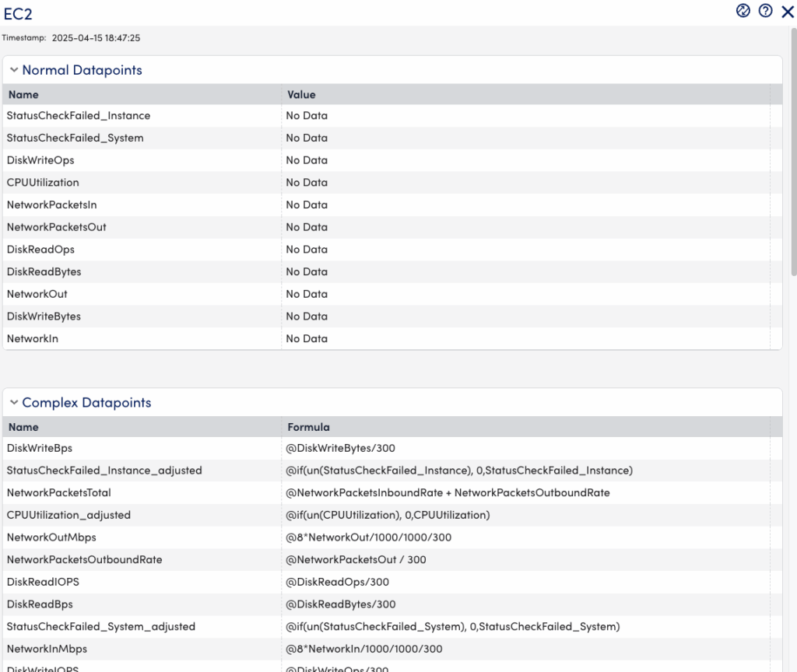Select the DiskReadIOPS datapoint name
The image size is (797, 672).
tap(44, 583)
